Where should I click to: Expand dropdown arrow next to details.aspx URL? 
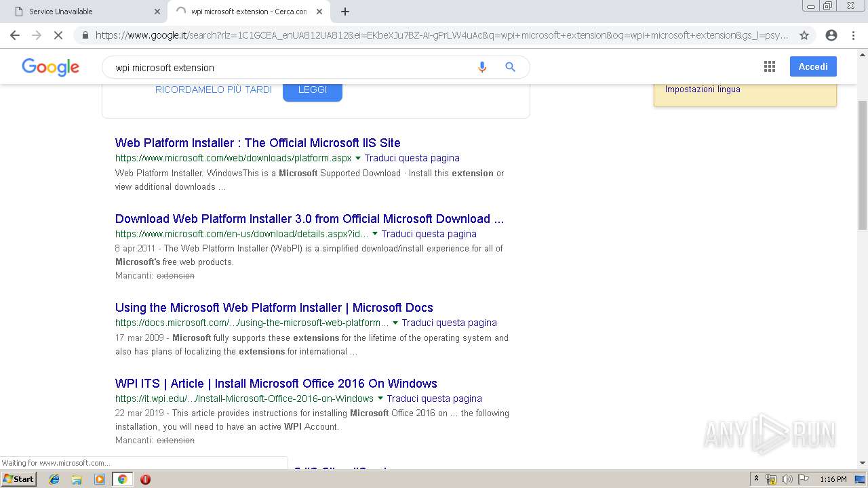375,234
